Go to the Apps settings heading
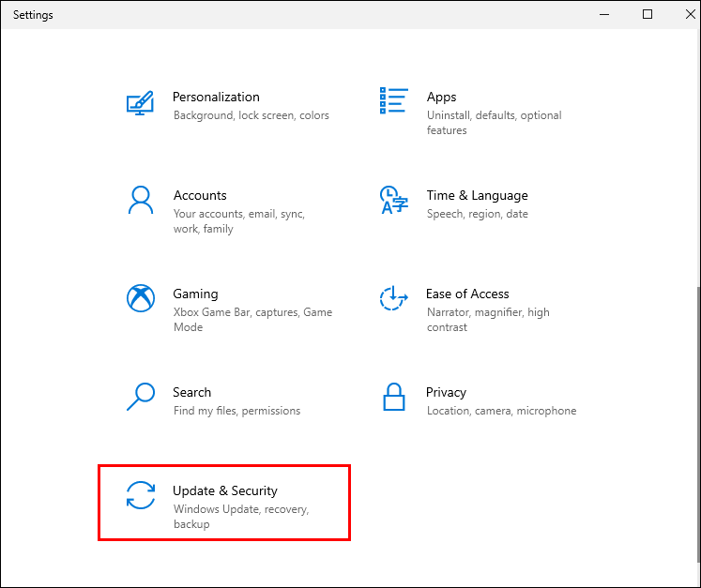Image resolution: width=701 pixels, height=588 pixels. pyautogui.click(x=441, y=97)
